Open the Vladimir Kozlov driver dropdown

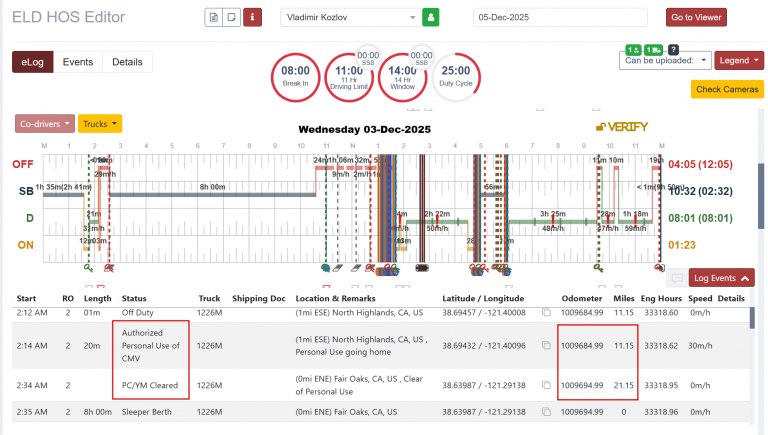pos(351,17)
